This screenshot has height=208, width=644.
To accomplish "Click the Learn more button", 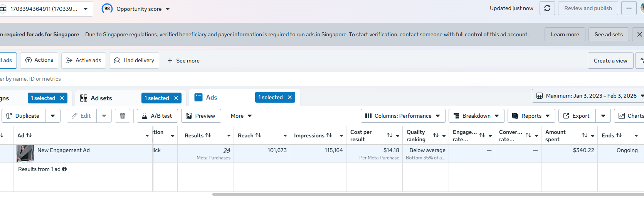I will tap(565, 34).
